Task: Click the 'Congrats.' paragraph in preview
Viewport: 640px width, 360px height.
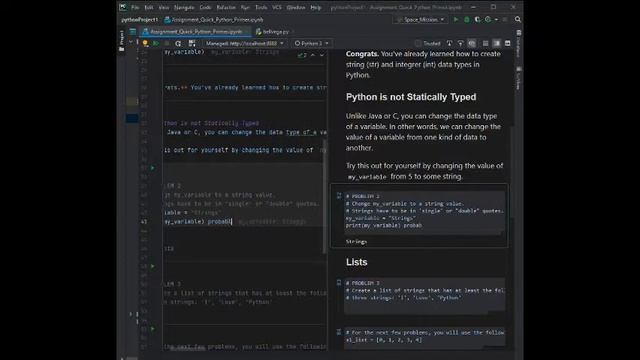Action: 423,64
